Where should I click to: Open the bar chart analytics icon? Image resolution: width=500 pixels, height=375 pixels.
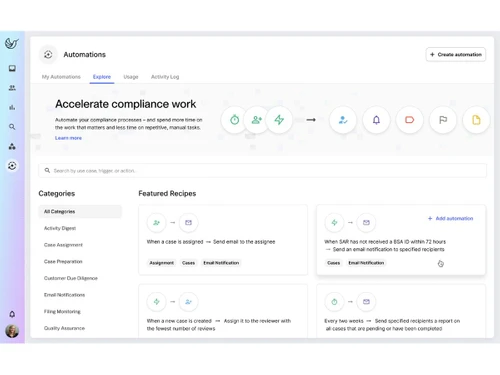[12, 107]
